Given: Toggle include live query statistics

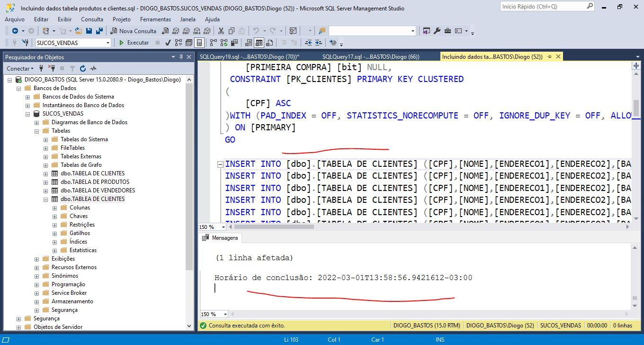Looking at the screenshot, I should tap(224, 43).
